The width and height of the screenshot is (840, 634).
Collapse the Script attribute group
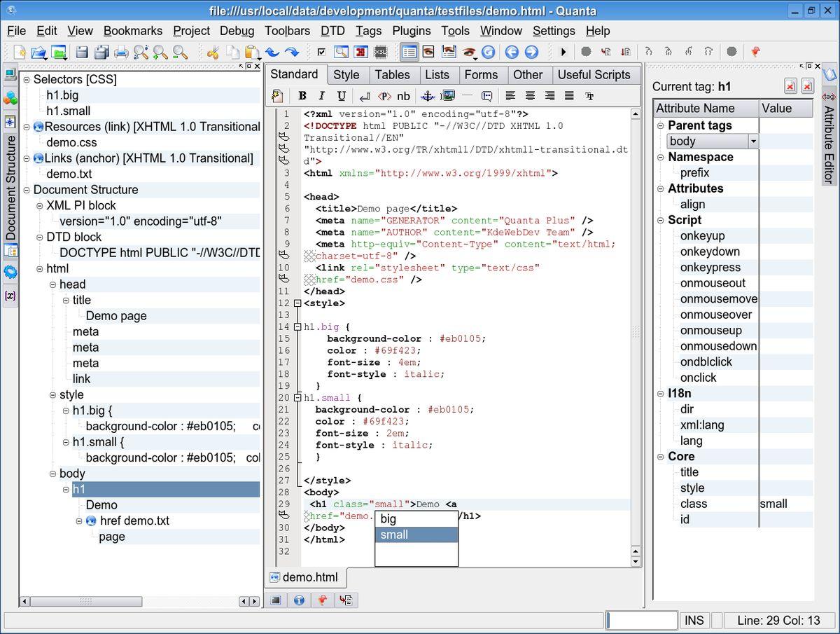(661, 220)
